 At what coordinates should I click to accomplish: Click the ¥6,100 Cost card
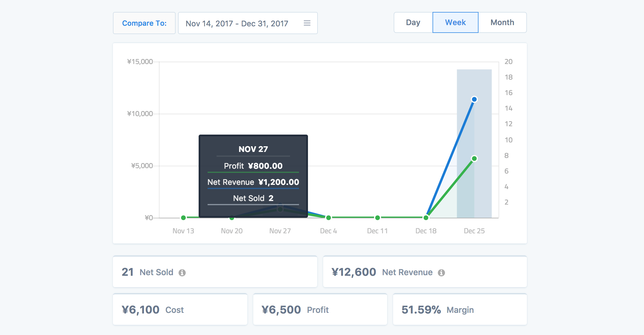click(x=180, y=310)
